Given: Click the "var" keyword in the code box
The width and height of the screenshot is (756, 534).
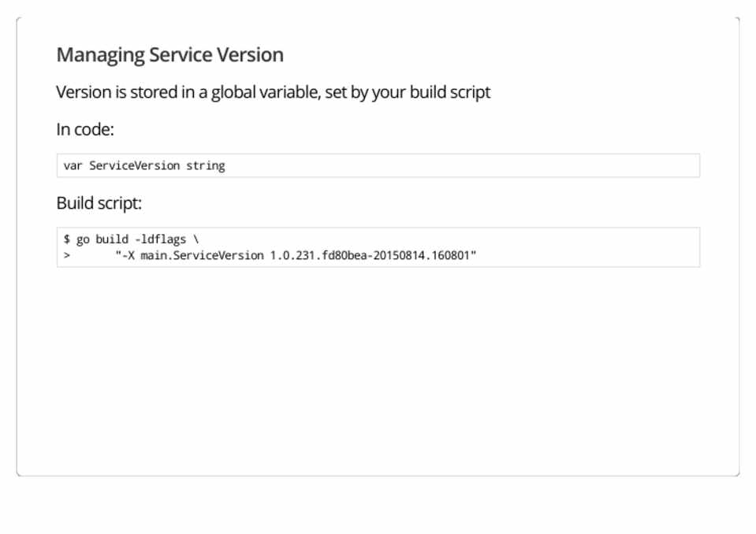Looking at the screenshot, I should (73, 165).
